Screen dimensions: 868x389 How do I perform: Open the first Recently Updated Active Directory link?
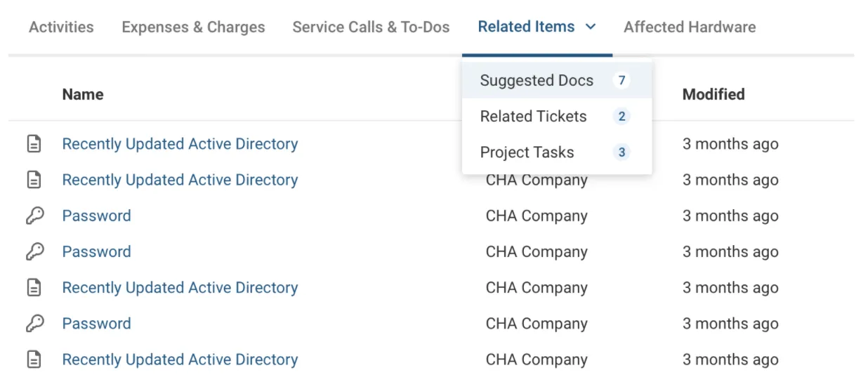[180, 144]
